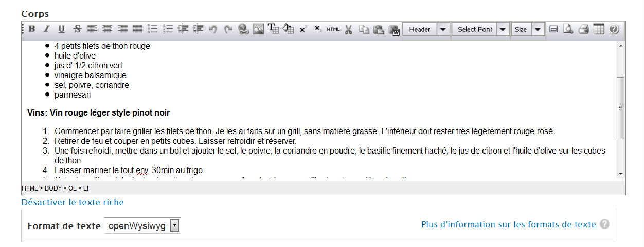The height and width of the screenshot is (247, 644).
Task: Toggle bold formatting in the editor toolbar
Action: coord(32,29)
